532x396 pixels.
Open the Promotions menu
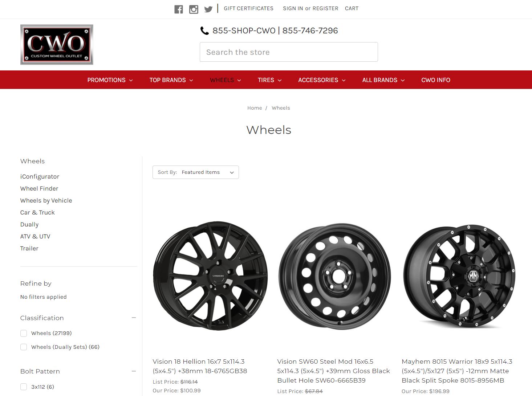coord(110,80)
